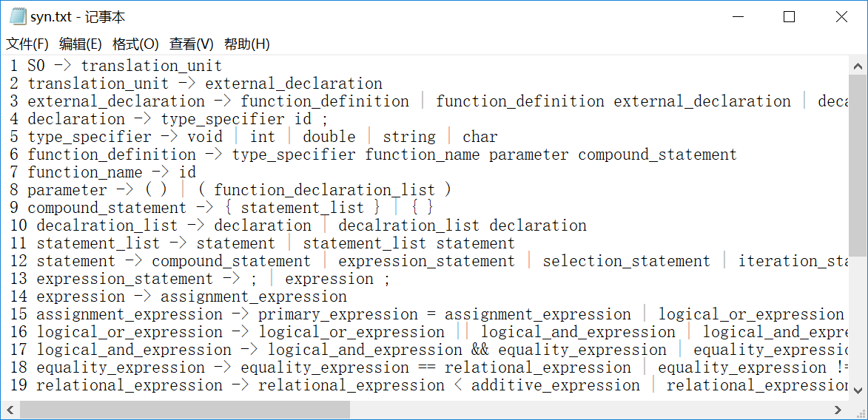
Task: Click assignment_expression at the end of line 14
Action: (254, 297)
